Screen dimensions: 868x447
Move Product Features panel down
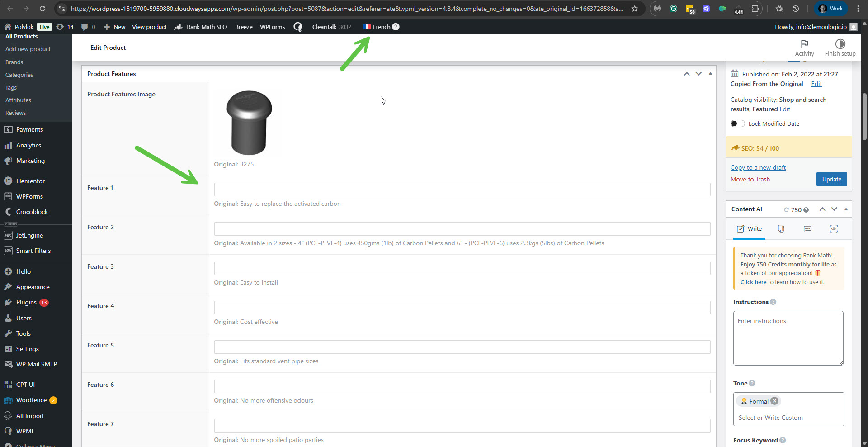698,74
